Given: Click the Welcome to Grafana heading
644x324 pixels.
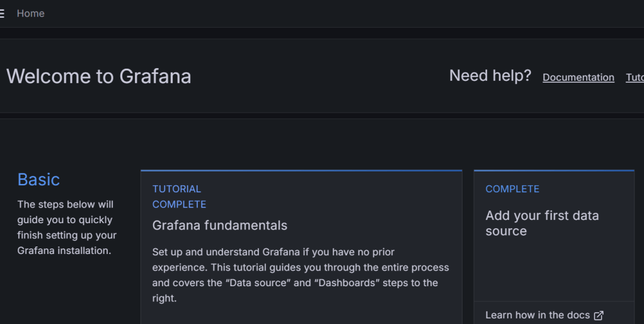Looking at the screenshot, I should (x=98, y=76).
